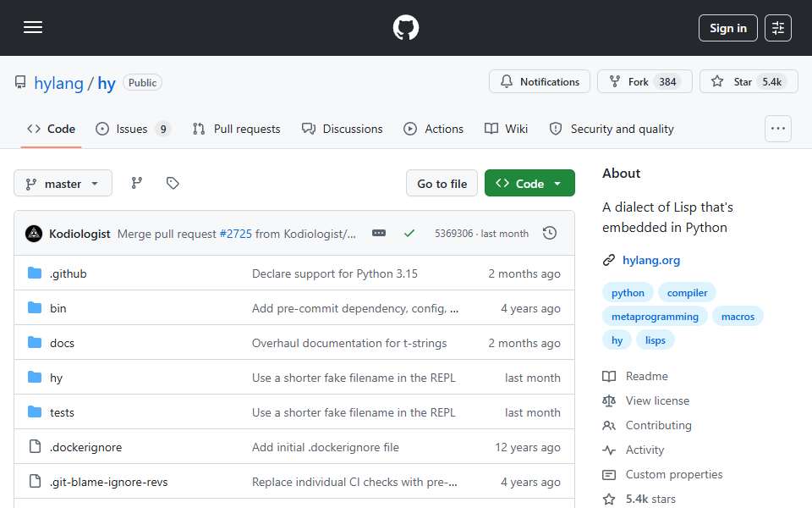Open the Pull requests tab
Image resolution: width=812 pixels, height=508 pixels.
(x=236, y=129)
